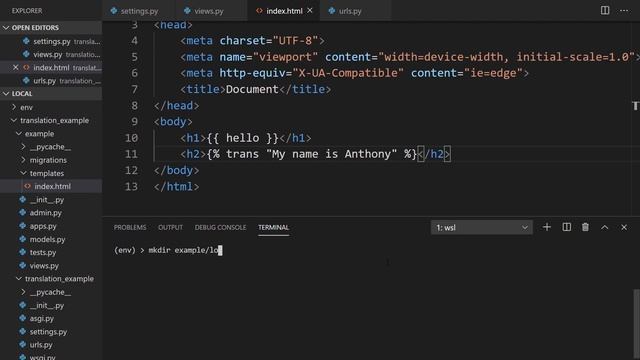The width and height of the screenshot is (640, 360).
Task: Select the Terminal panel tab
Action: point(273,227)
